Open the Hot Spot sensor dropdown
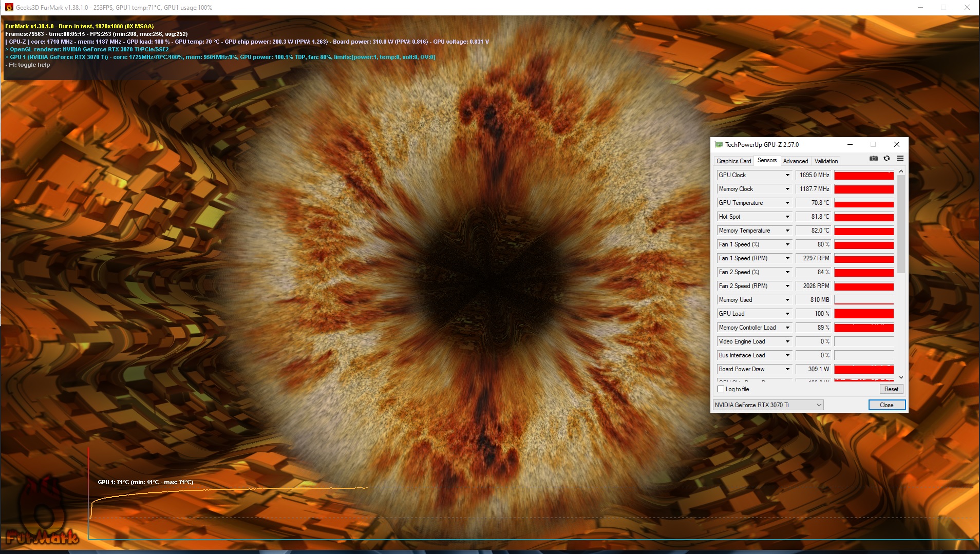Screen dimensions: 980x554 (787, 217)
